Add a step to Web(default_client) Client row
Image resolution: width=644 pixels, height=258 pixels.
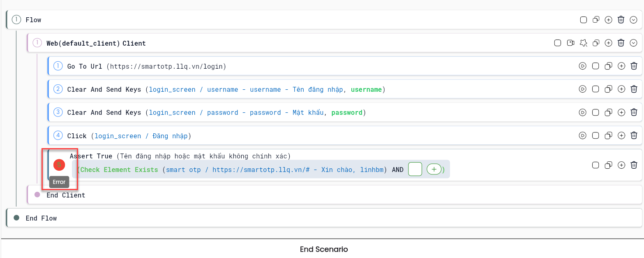point(609,43)
